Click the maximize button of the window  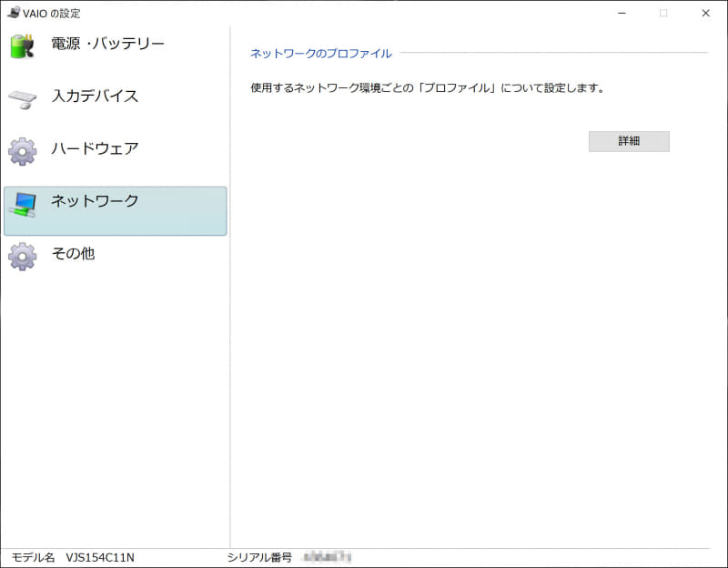tap(663, 15)
